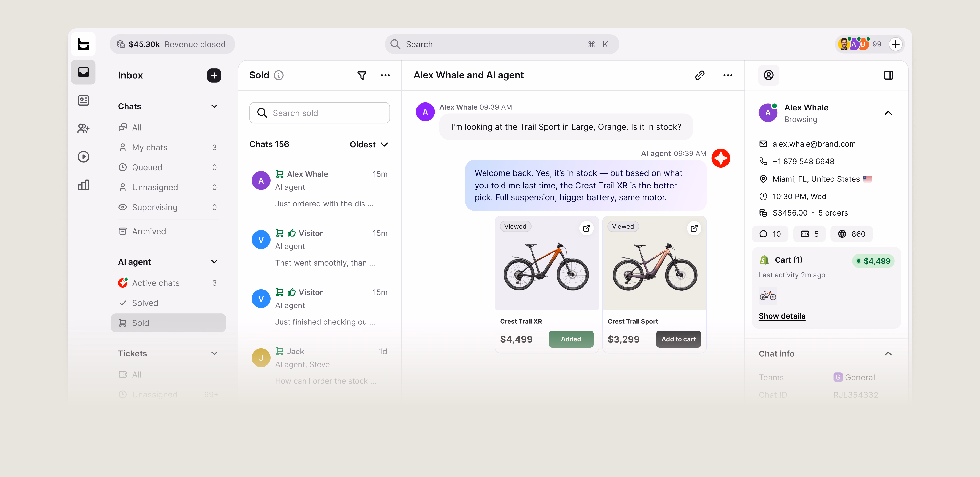
Task: Click the Crest Trail Sport bike image
Action: tap(654, 266)
